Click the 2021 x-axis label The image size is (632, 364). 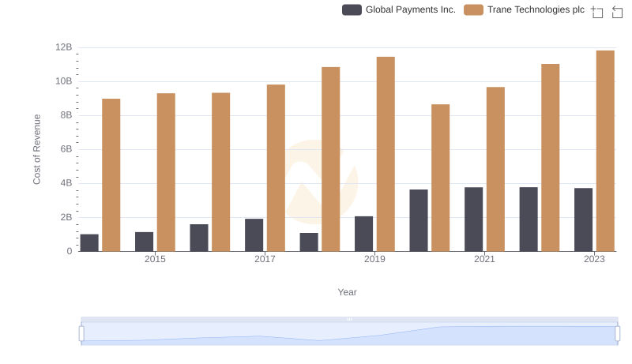pyautogui.click(x=484, y=259)
